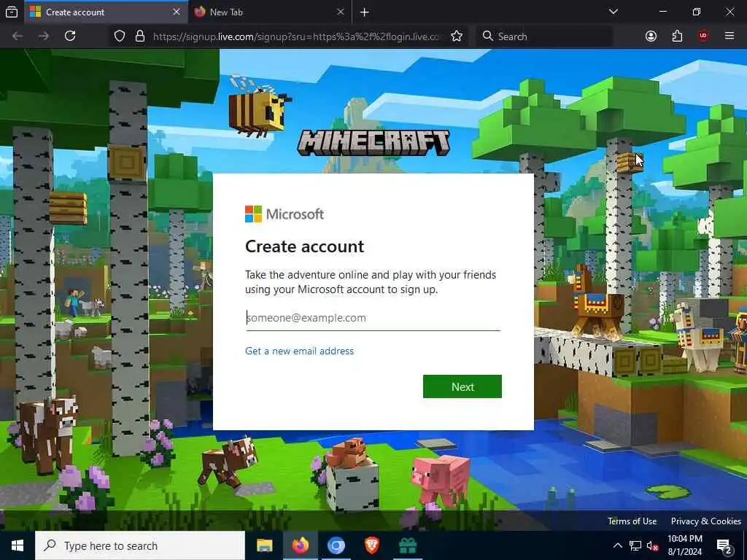Open Privacy & Cookies link
747x560 pixels.
coord(705,521)
